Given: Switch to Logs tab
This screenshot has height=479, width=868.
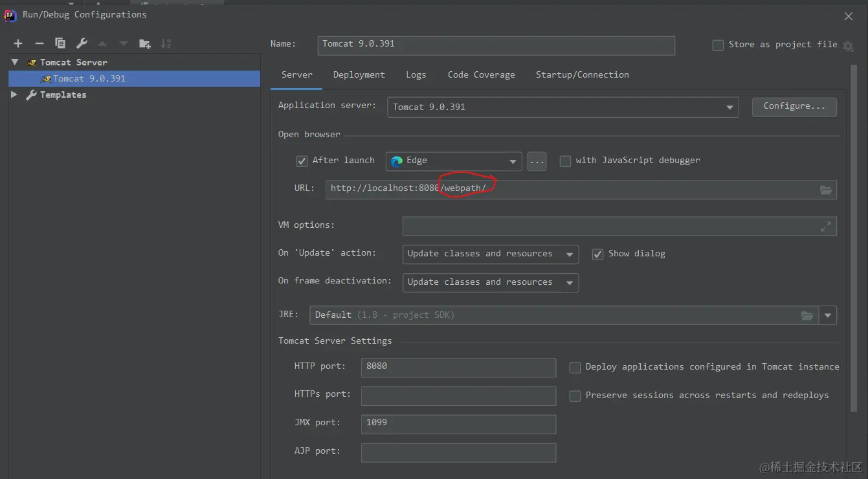Looking at the screenshot, I should point(416,75).
